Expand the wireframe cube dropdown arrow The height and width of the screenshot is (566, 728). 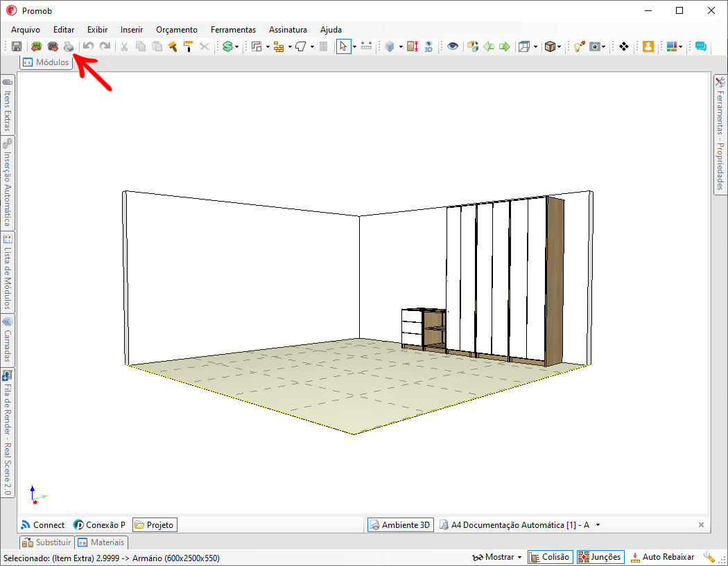point(535,47)
